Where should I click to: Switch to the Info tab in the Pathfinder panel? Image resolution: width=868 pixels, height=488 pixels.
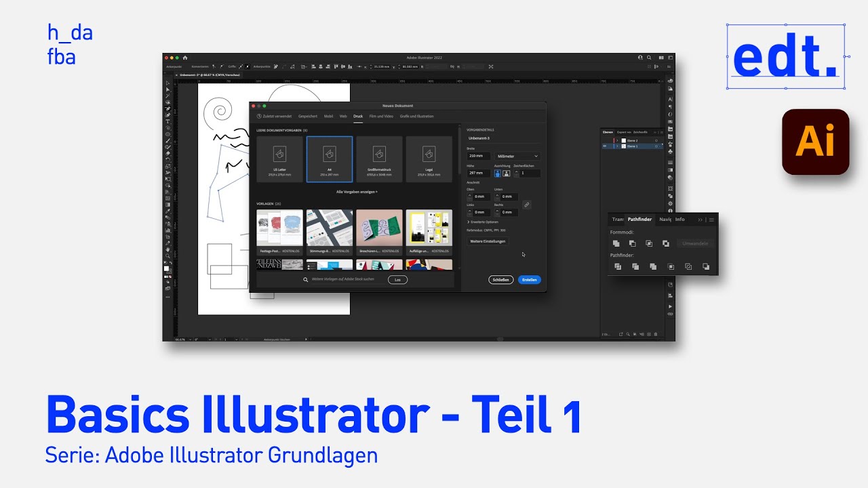pos(680,220)
